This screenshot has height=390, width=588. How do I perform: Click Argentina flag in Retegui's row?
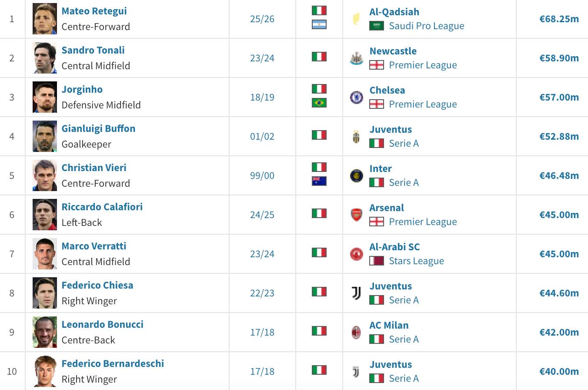point(319,24)
